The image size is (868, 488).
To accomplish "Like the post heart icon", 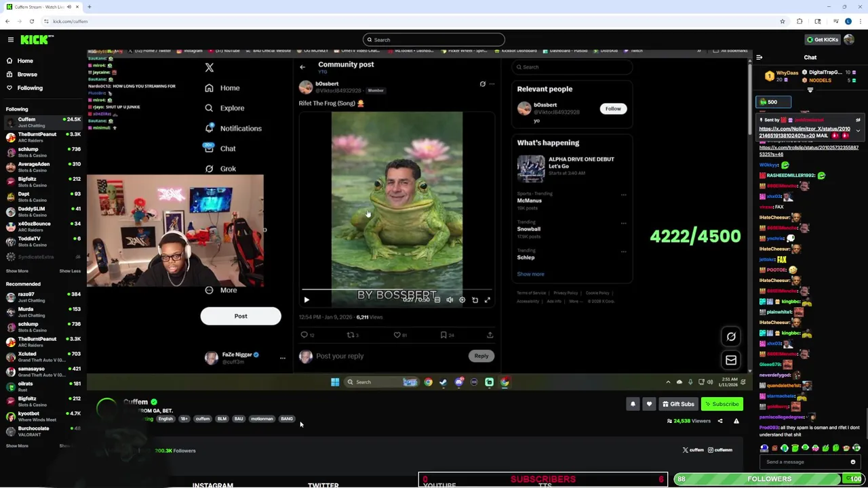I will [x=397, y=335].
